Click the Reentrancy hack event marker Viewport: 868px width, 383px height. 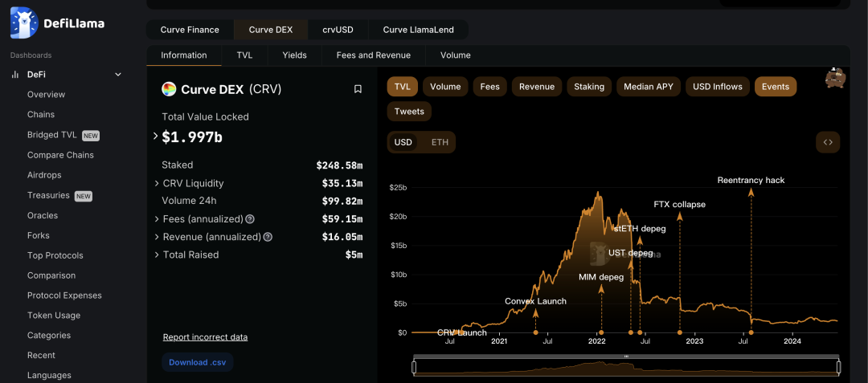point(751,332)
